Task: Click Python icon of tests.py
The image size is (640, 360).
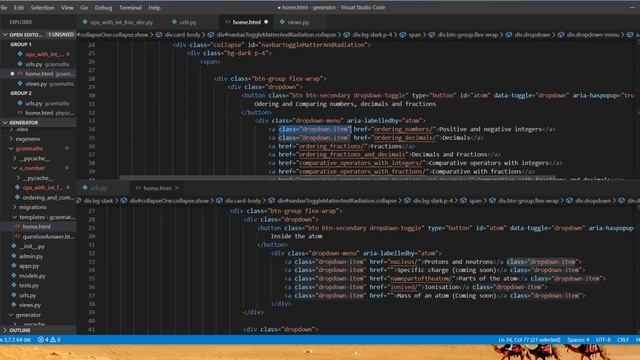Action: (14, 285)
